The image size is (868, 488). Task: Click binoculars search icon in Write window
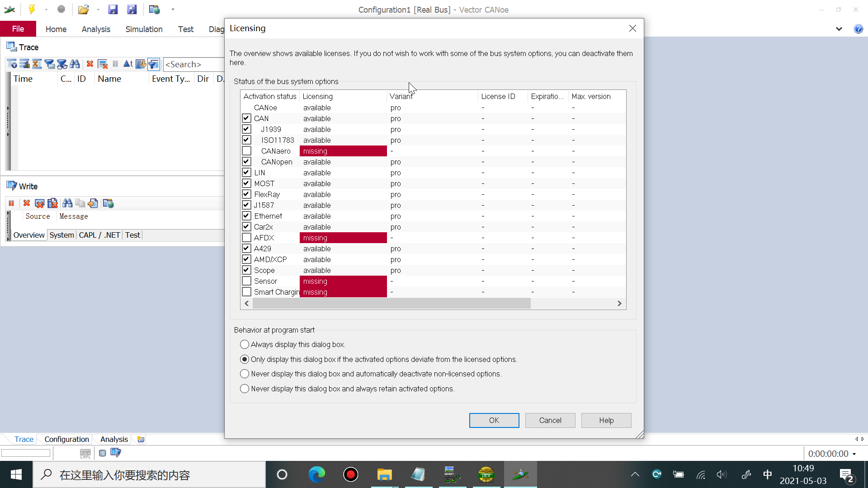[x=67, y=203]
